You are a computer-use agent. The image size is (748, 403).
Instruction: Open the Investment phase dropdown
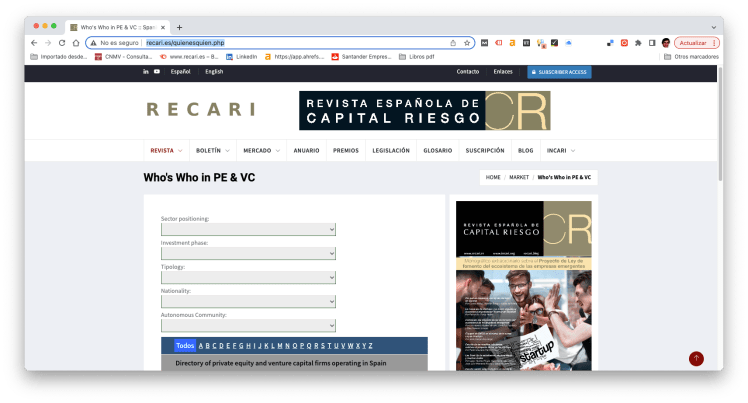pyautogui.click(x=248, y=253)
